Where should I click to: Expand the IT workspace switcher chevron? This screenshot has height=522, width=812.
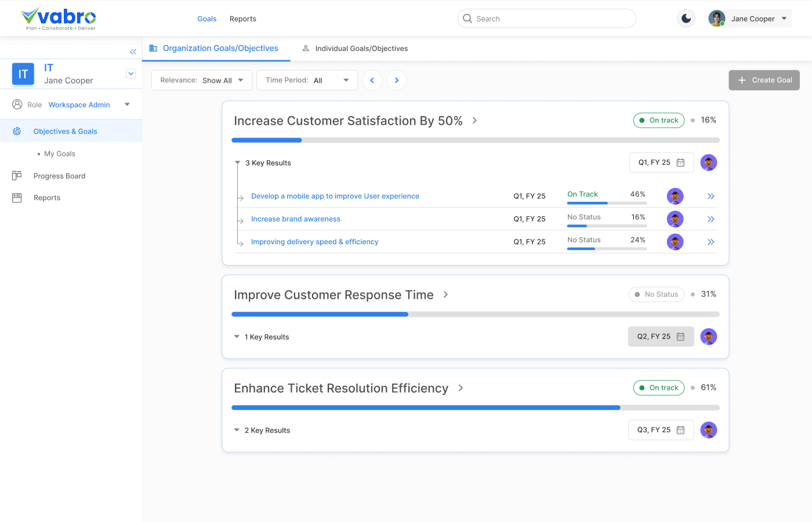pos(131,74)
